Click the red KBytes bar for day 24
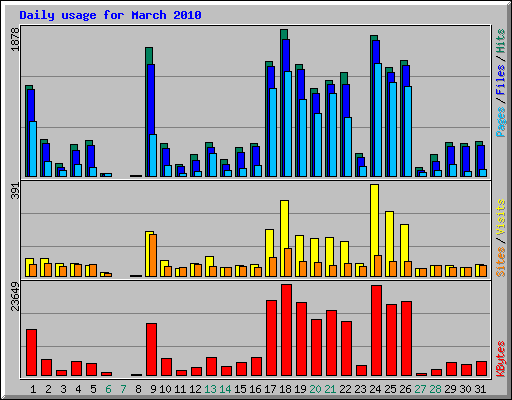Viewport: 512px width, 400px height. tap(376, 331)
